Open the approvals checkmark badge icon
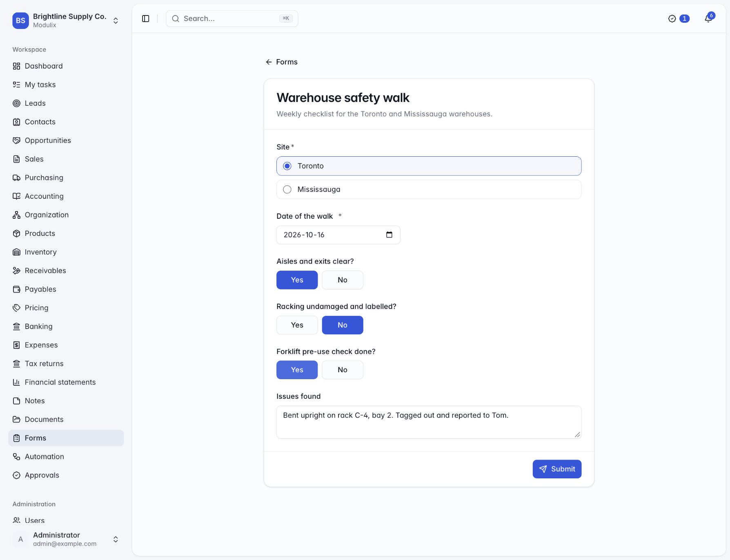Image resolution: width=730 pixels, height=560 pixels. [672, 19]
